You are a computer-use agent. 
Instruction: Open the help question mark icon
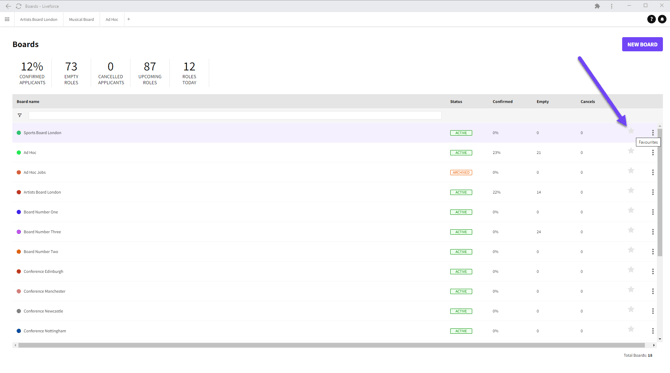(651, 19)
